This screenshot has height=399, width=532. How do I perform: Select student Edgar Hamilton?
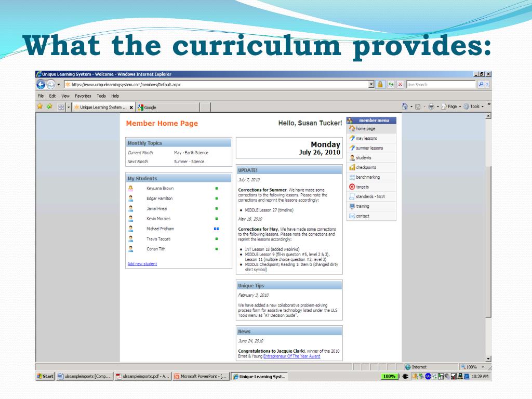159,198
